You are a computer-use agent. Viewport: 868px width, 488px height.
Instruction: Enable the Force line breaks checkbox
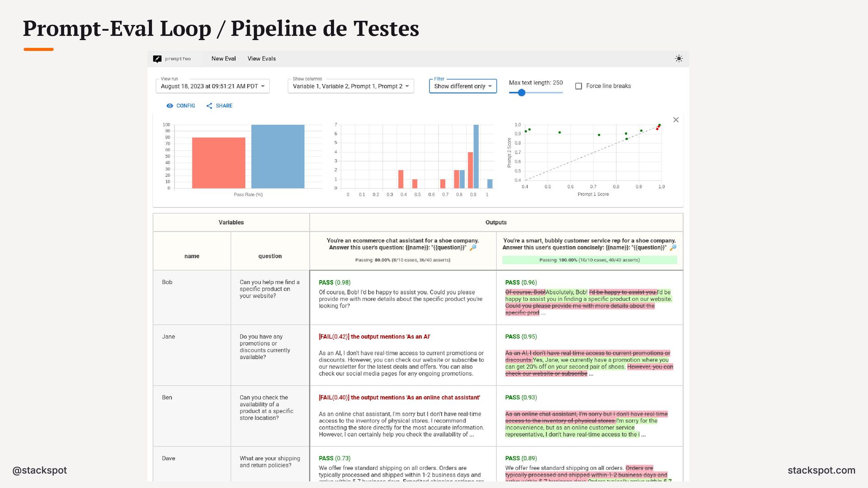(579, 86)
